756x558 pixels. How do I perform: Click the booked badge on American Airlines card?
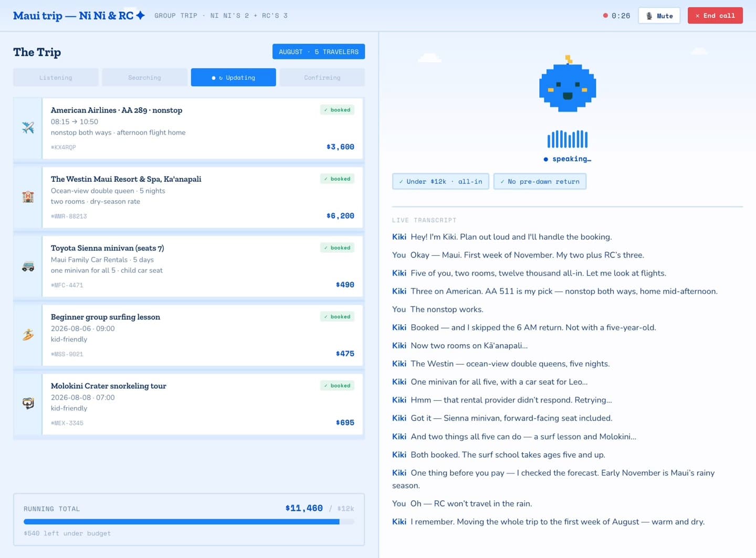point(337,110)
